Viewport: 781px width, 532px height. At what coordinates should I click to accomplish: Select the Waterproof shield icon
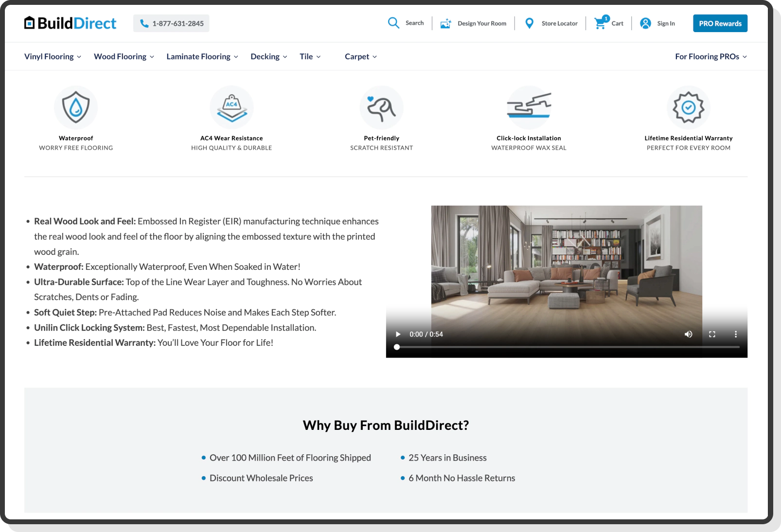coord(76,107)
